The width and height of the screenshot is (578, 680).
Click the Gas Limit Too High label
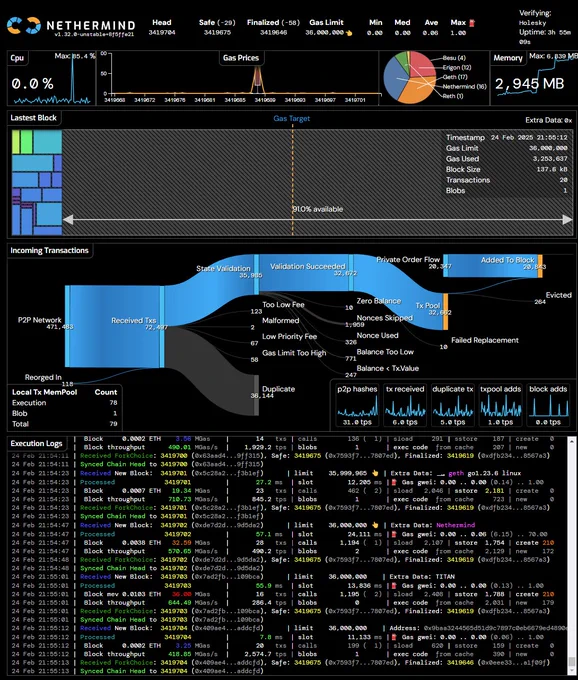coord(294,353)
